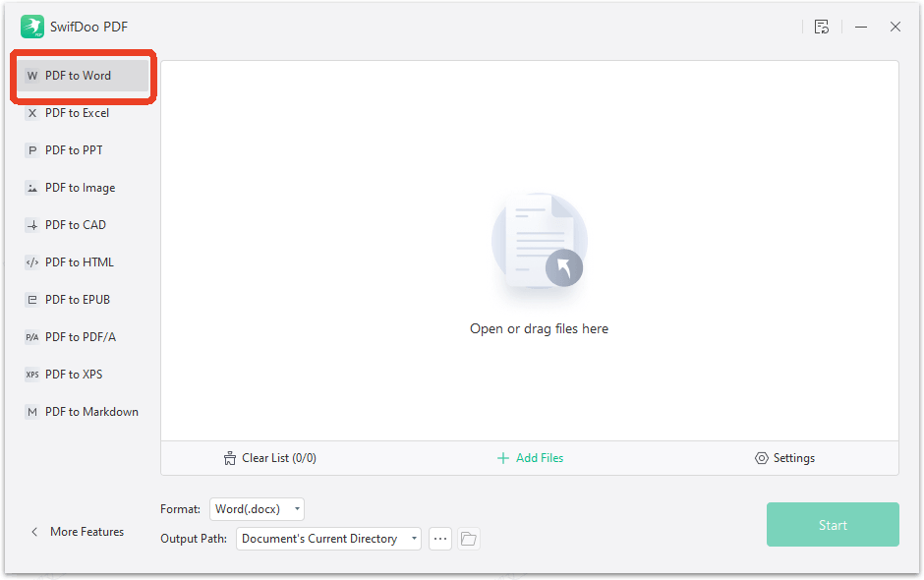Open the conversion history icon in title bar
The height and width of the screenshot is (580, 924).
click(822, 27)
